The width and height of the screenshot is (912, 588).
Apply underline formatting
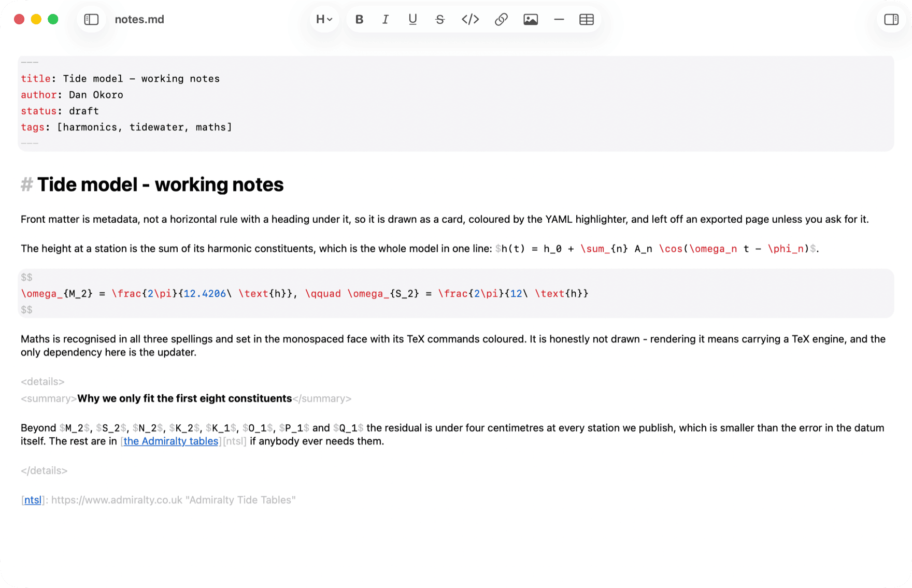(412, 20)
